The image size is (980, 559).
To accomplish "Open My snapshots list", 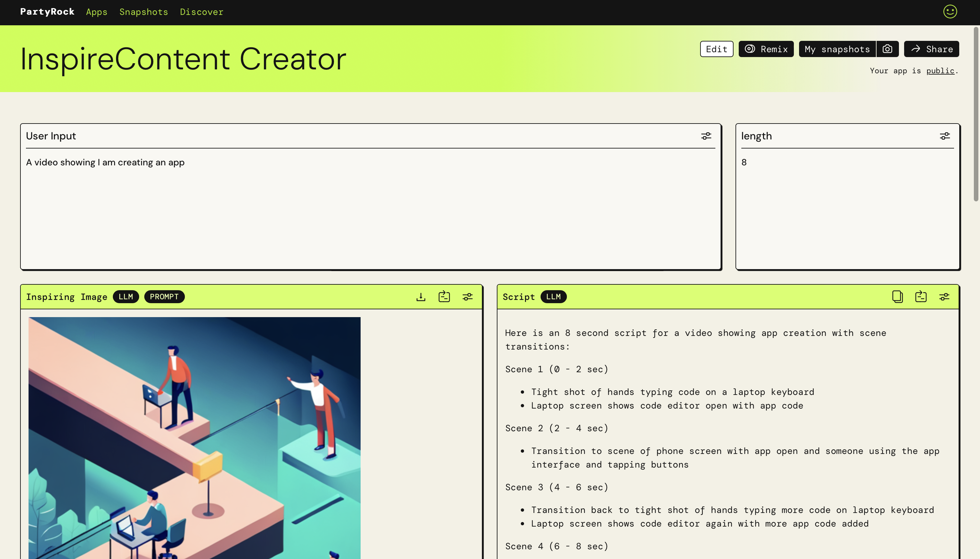I will [837, 49].
